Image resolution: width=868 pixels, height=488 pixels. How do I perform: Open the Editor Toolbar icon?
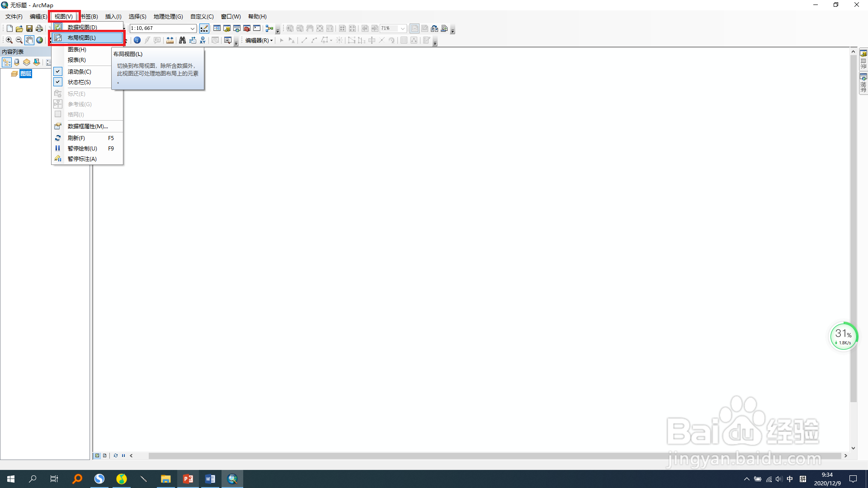coord(204,28)
